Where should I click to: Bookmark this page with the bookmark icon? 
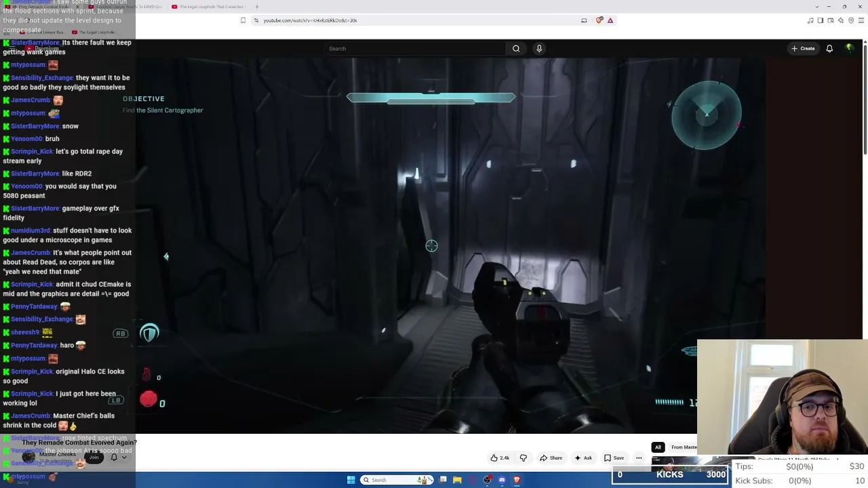pos(243,20)
